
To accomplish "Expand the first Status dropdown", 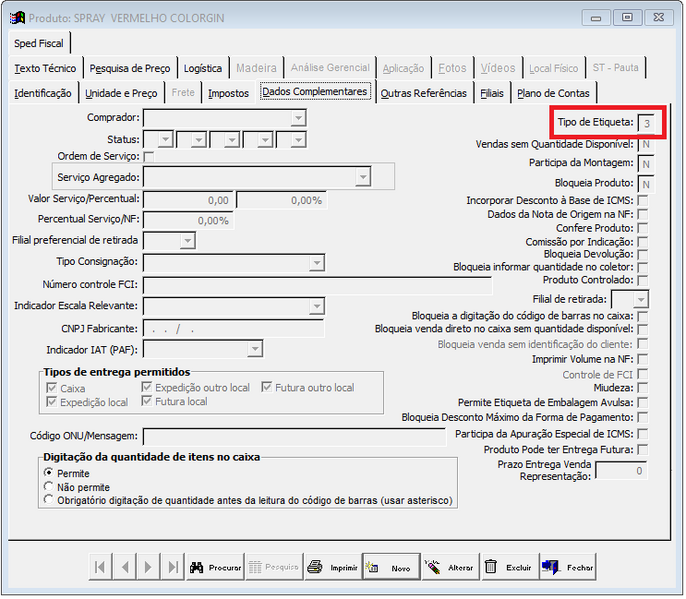I will click(x=166, y=140).
